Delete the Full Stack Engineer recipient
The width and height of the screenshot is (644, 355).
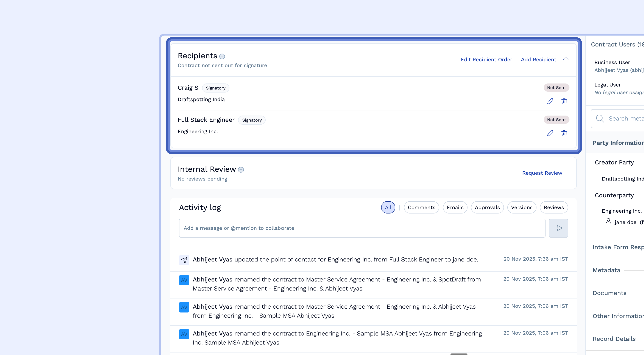click(564, 133)
